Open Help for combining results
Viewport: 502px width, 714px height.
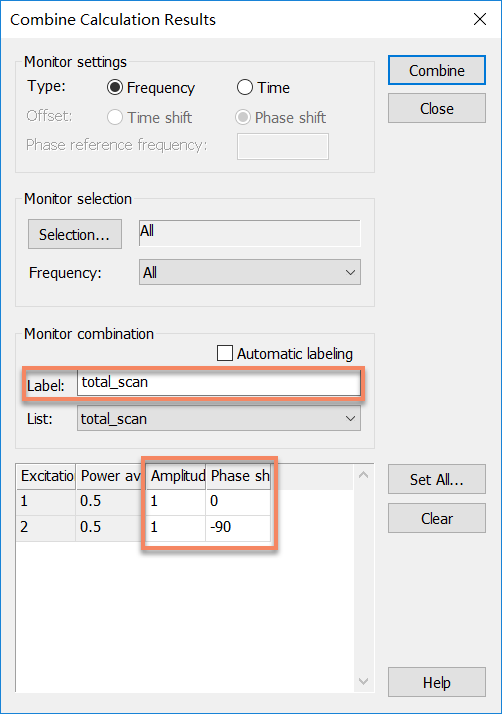click(436, 682)
